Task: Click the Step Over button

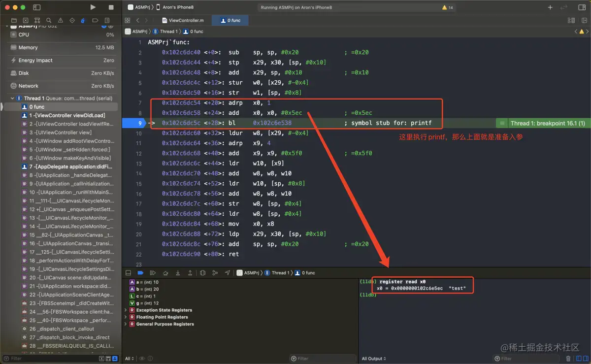Action: 165,272
